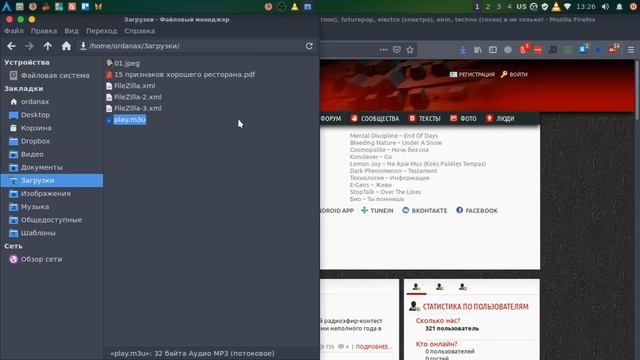
Task: Open the notifications bell in the tray
Action: [x=619, y=7]
